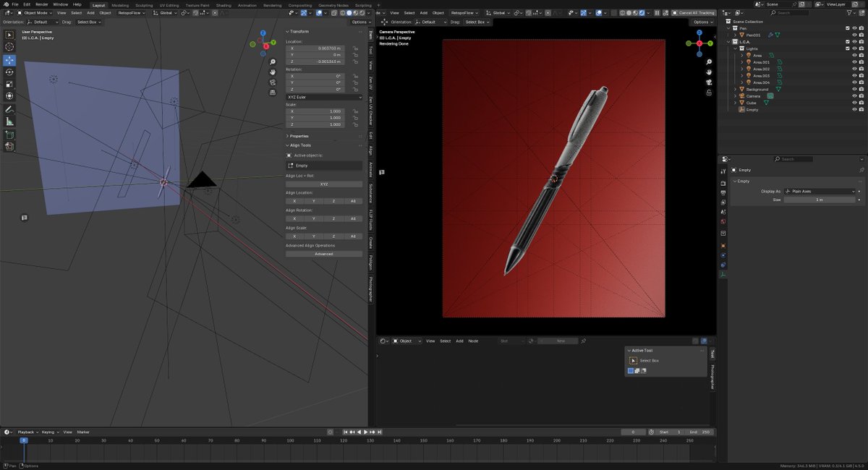
Task: Click pan hand icon in left viewport
Action: click(x=273, y=72)
